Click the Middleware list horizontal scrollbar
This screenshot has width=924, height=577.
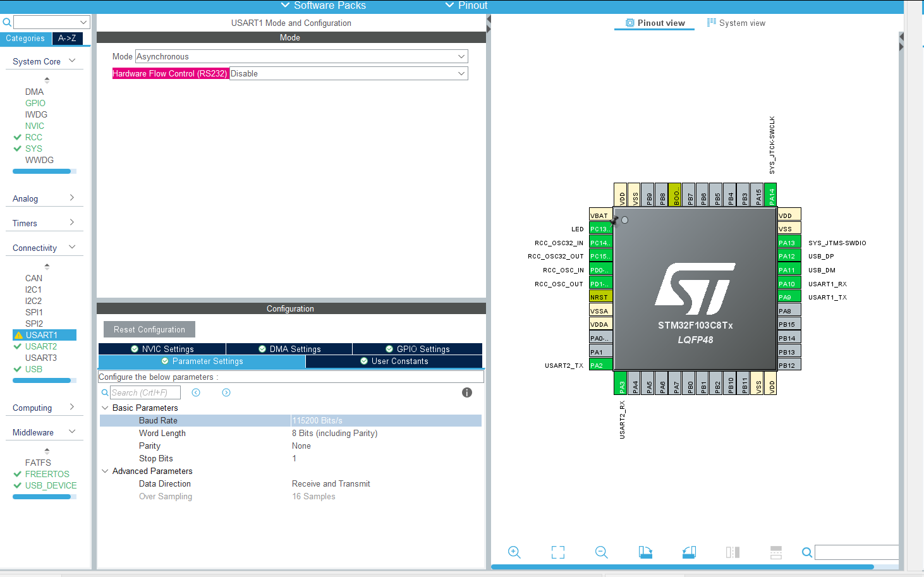pos(42,497)
